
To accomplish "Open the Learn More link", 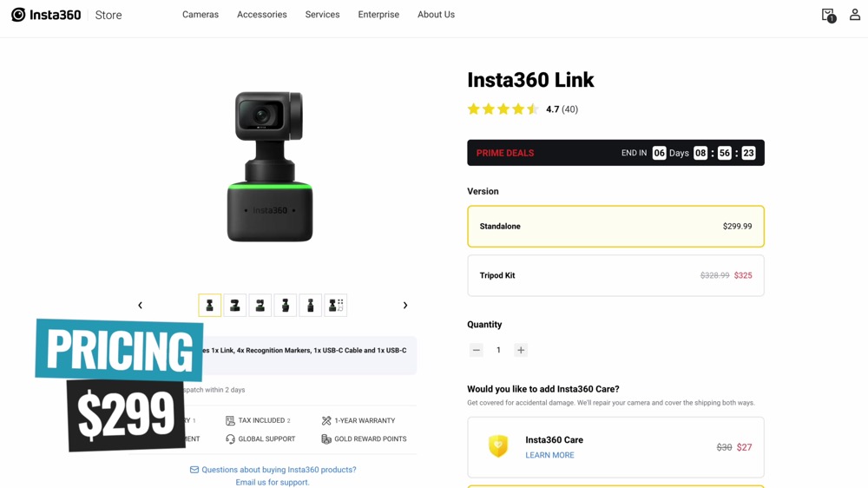I will (x=549, y=455).
